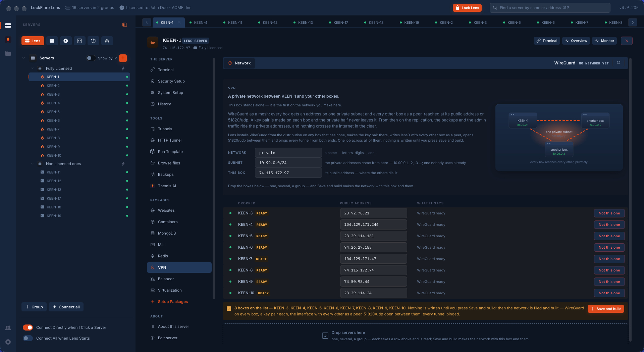Open the settings gear in left rail
Image resolution: width=644 pixels, height=352 pixels.
coord(8,342)
